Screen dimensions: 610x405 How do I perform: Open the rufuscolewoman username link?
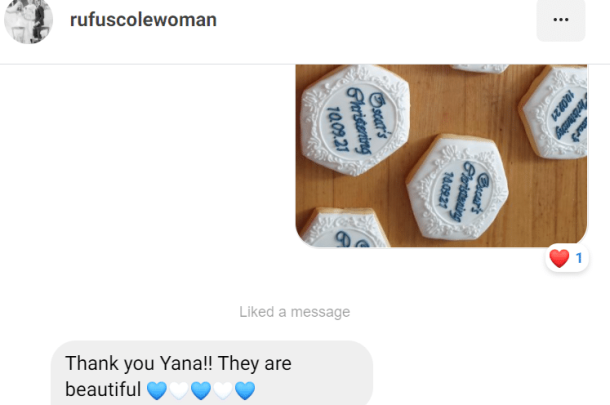point(143,20)
